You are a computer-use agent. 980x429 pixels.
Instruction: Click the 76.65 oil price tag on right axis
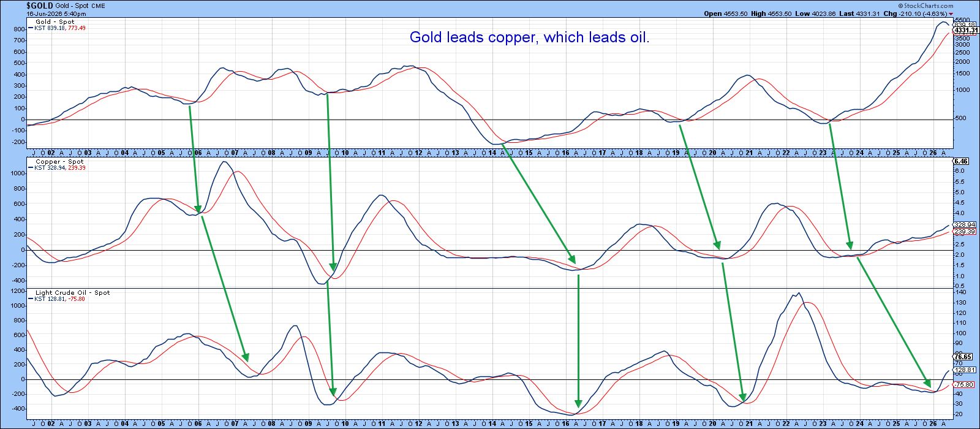[963, 357]
